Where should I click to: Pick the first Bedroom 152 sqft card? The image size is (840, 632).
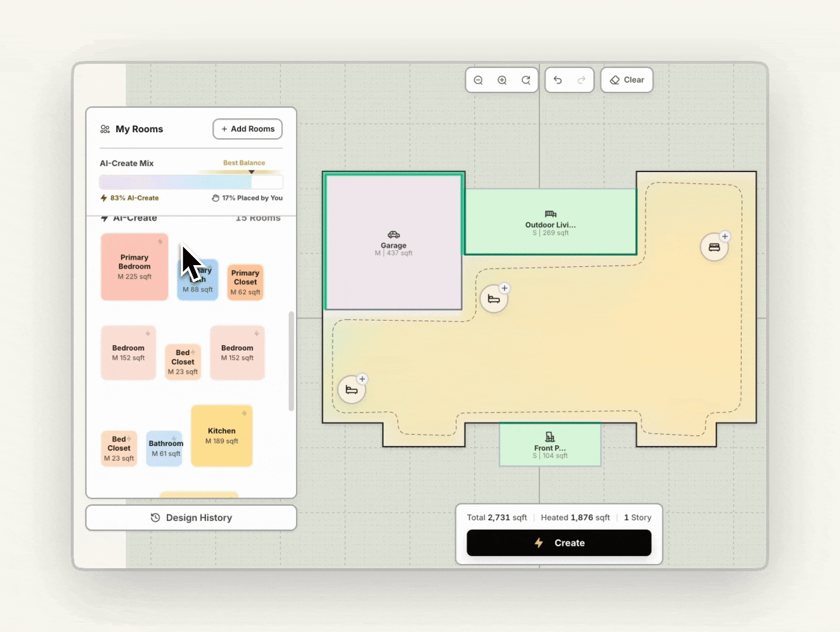click(128, 352)
